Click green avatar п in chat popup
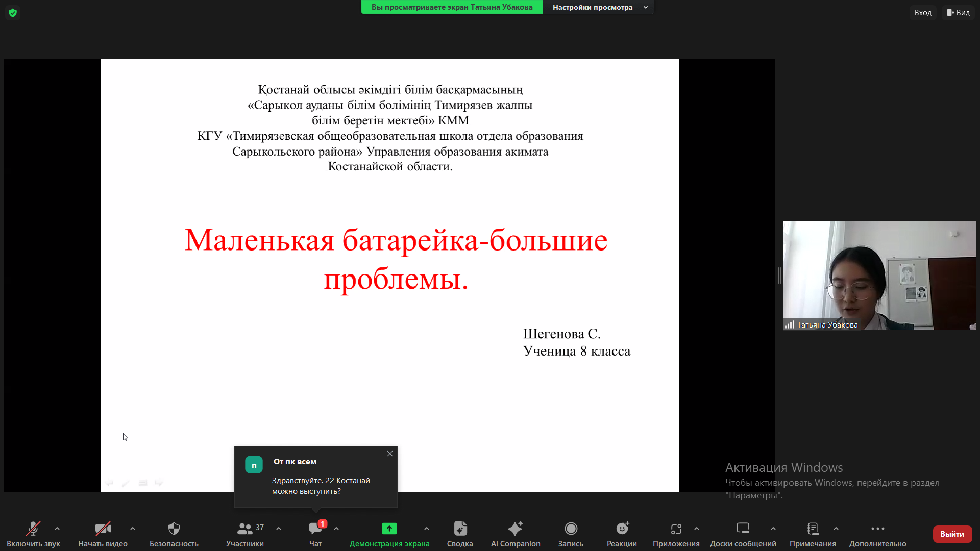The image size is (980, 551). point(254,465)
